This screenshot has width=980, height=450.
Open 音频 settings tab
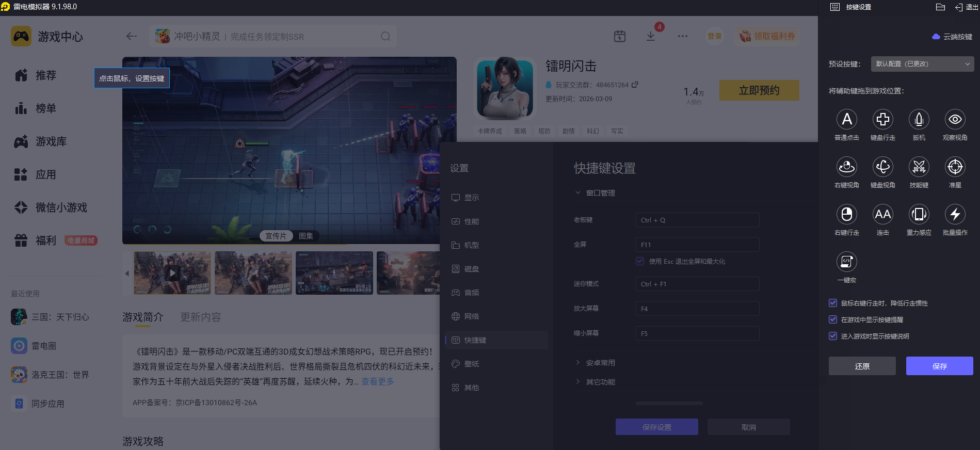pos(496,293)
